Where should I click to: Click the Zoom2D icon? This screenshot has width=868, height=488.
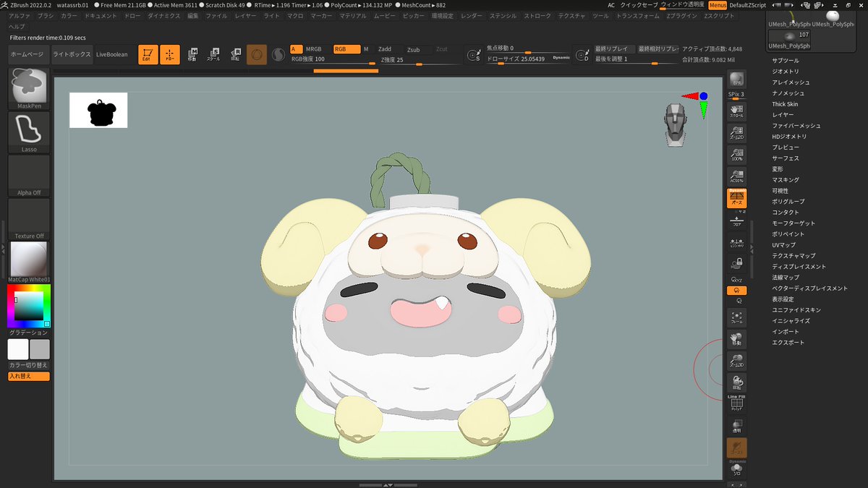736,132
